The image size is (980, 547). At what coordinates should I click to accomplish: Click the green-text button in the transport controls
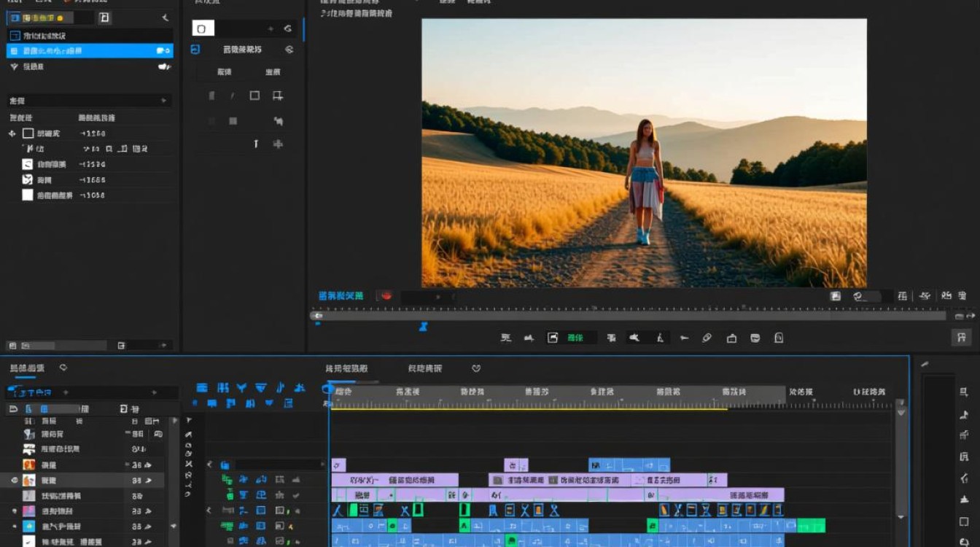[x=575, y=338]
